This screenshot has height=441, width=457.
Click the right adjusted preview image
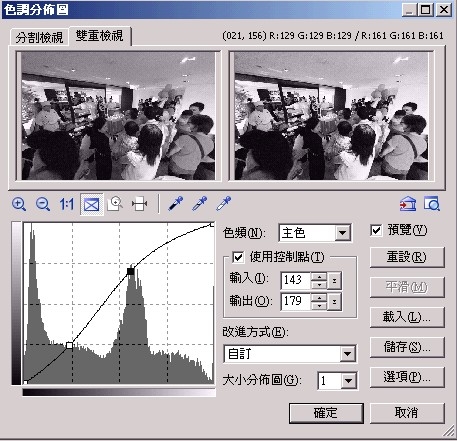pos(331,116)
